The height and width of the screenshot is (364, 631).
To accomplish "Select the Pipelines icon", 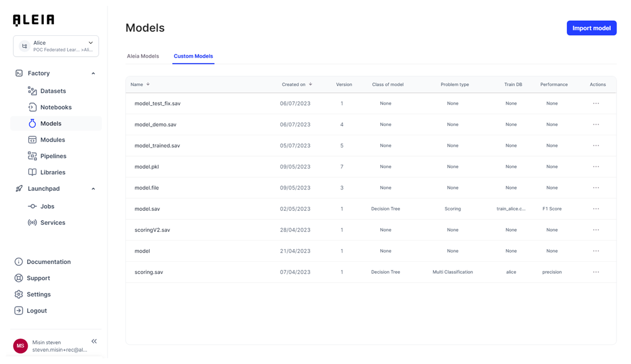I will pos(32,156).
